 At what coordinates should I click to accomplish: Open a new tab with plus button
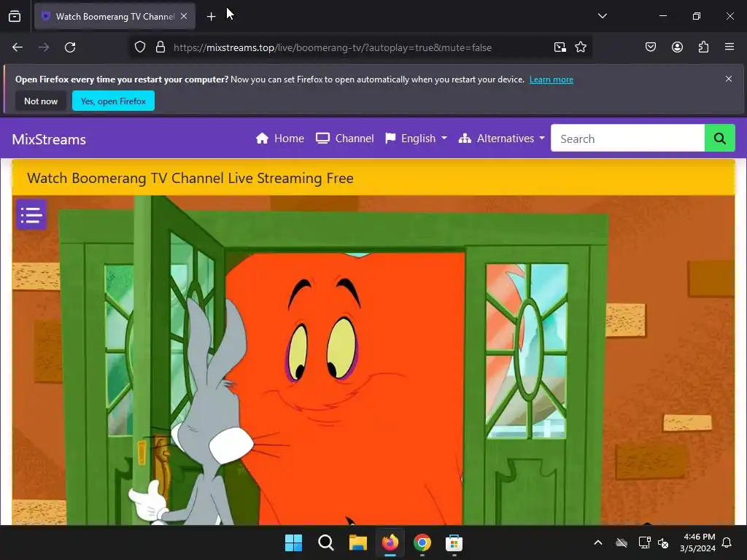pyautogui.click(x=211, y=17)
